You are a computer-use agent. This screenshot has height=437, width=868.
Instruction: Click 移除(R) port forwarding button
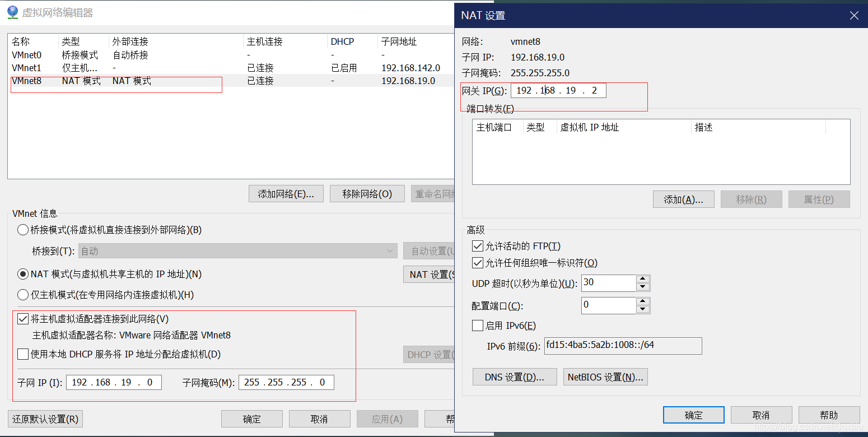click(752, 199)
